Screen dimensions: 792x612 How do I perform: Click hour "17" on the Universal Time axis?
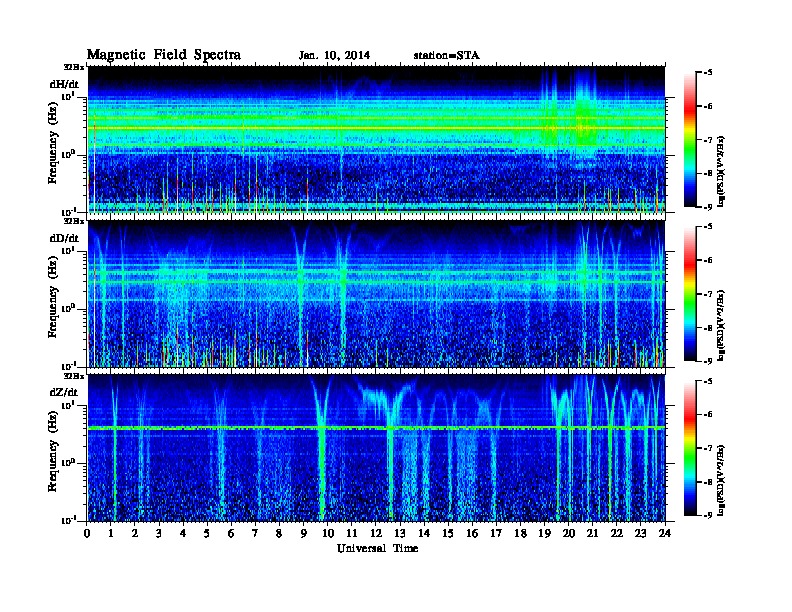496,533
